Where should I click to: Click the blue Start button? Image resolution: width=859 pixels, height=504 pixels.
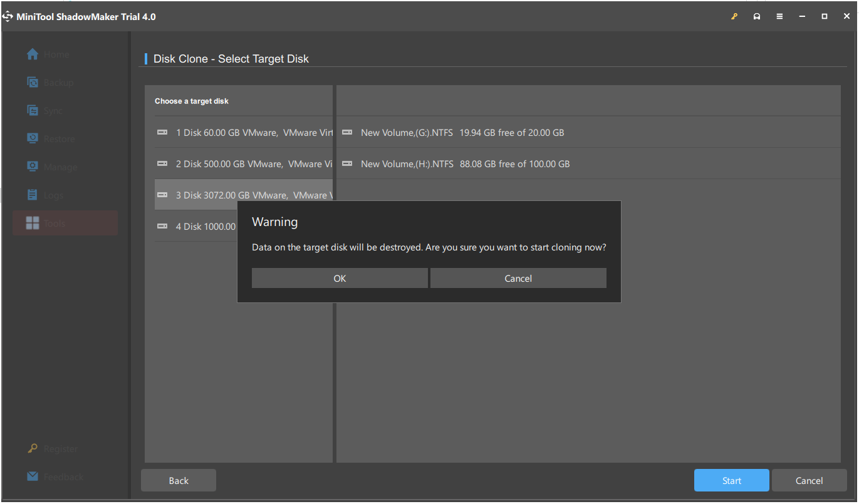(731, 481)
